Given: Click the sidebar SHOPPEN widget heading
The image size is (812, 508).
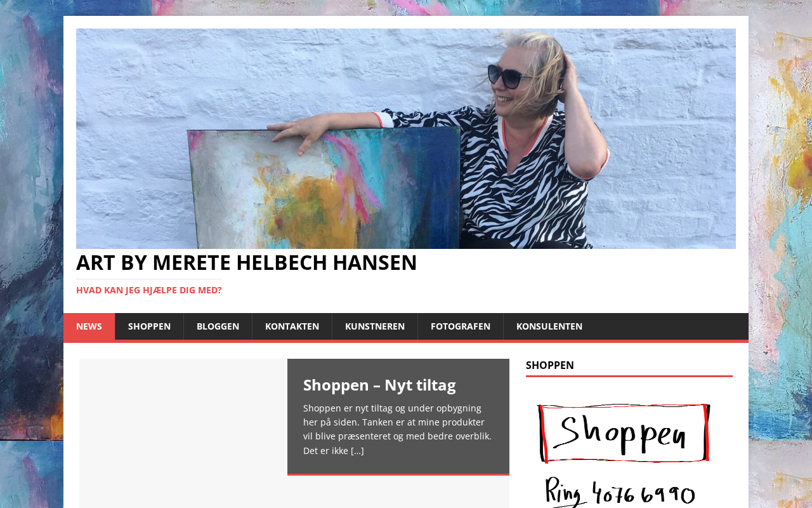Looking at the screenshot, I should coord(550,365).
